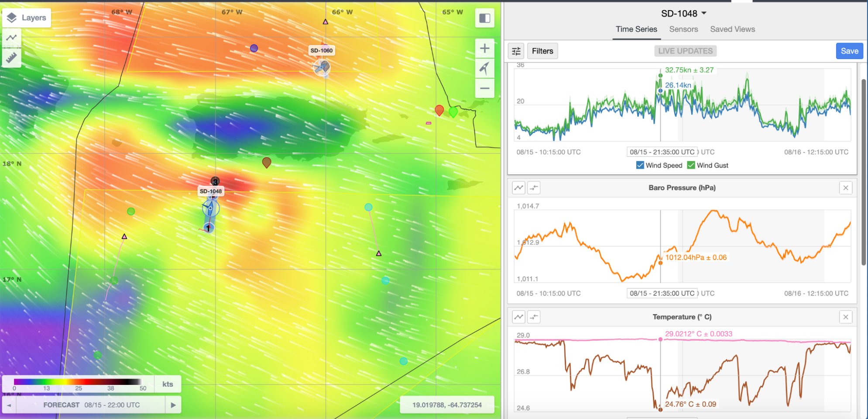
Task: Click waypoint number 3 marker
Action: click(x=215, y=181)
